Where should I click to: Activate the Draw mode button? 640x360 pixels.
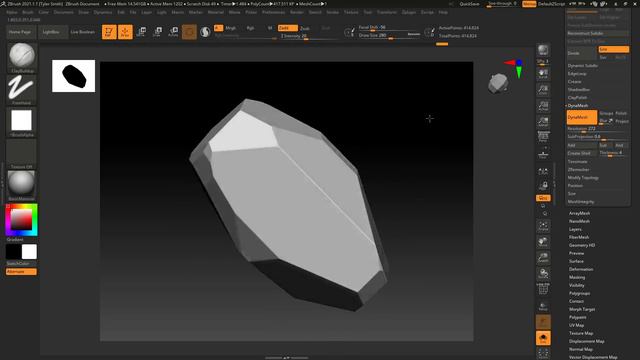pyautogui.click(x=125, y=32)
